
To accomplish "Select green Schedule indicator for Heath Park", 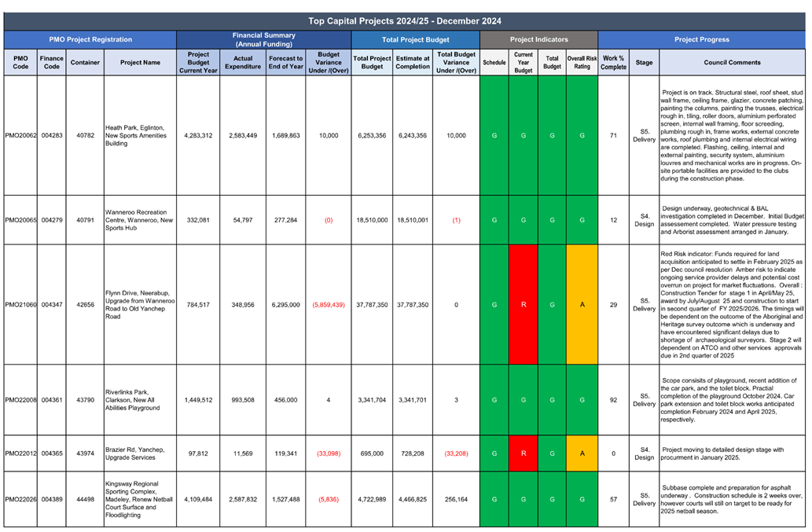I will click(x=494, y=135).
